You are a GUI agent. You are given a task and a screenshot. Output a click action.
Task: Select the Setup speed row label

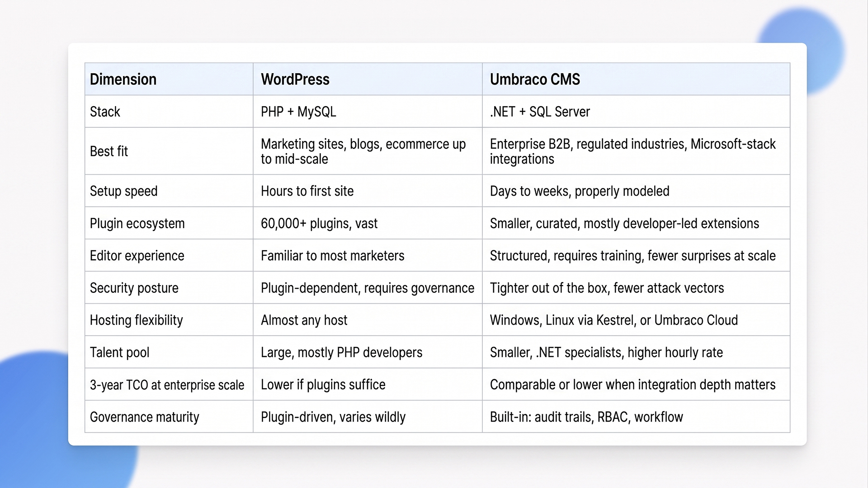click(169, 191)
